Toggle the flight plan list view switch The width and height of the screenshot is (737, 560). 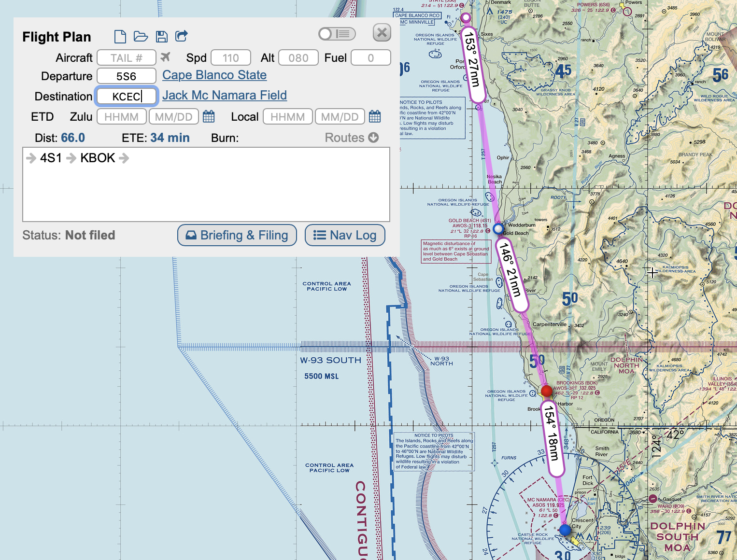coord(337,34)
